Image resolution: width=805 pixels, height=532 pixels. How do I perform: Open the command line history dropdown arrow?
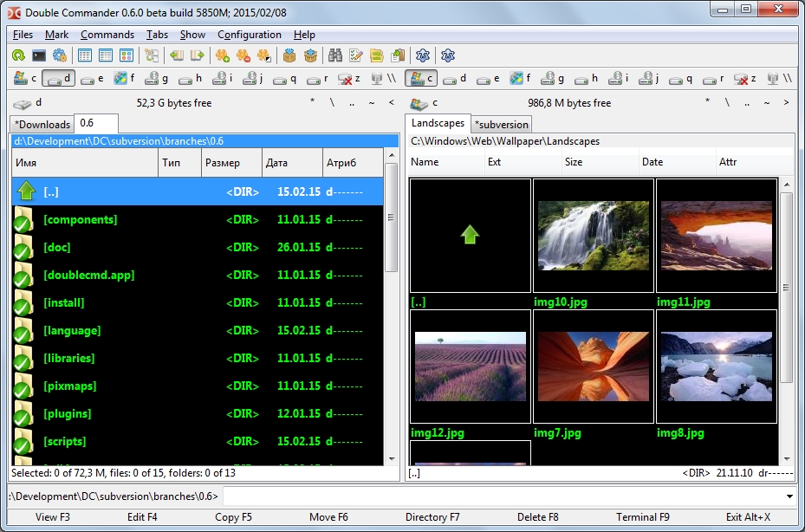click(x=789, y=496)
